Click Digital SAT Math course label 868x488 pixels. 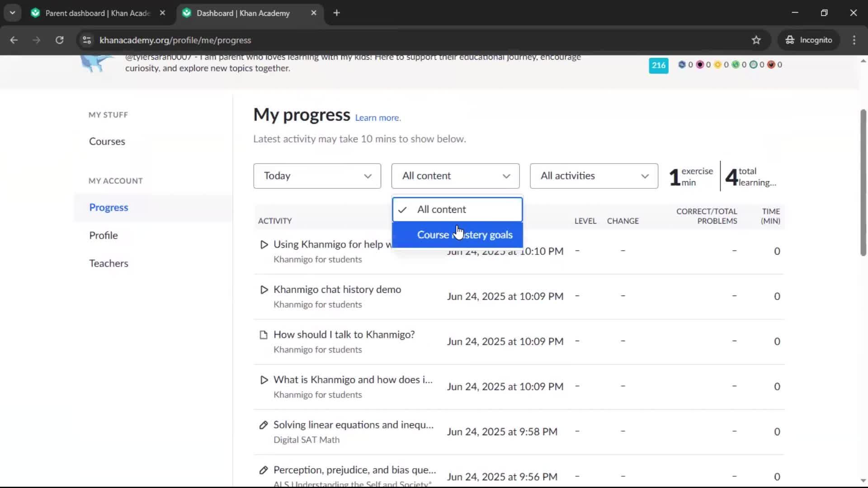coord(307,440)
